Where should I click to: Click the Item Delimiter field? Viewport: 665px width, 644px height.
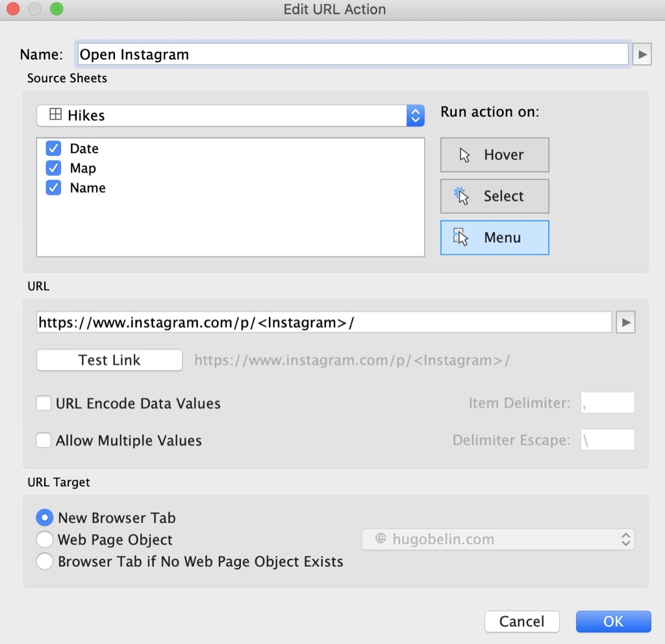(607, 403)
